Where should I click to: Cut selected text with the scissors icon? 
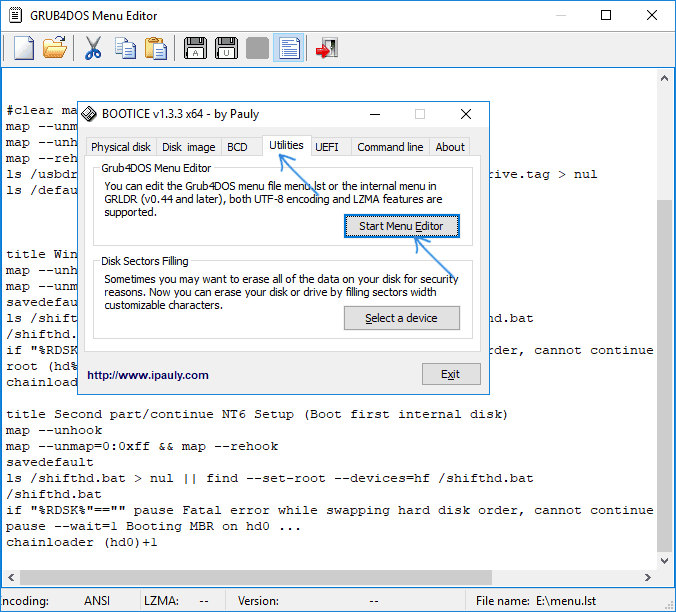93,47
